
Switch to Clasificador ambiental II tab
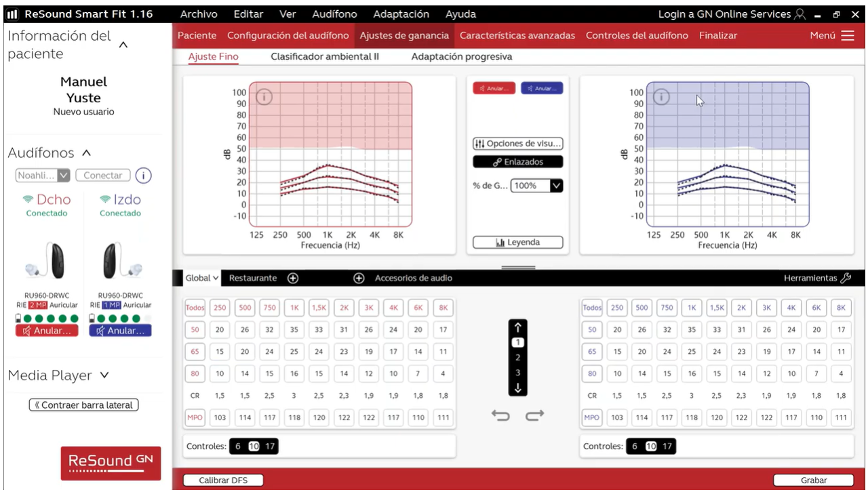pos(324,57)
